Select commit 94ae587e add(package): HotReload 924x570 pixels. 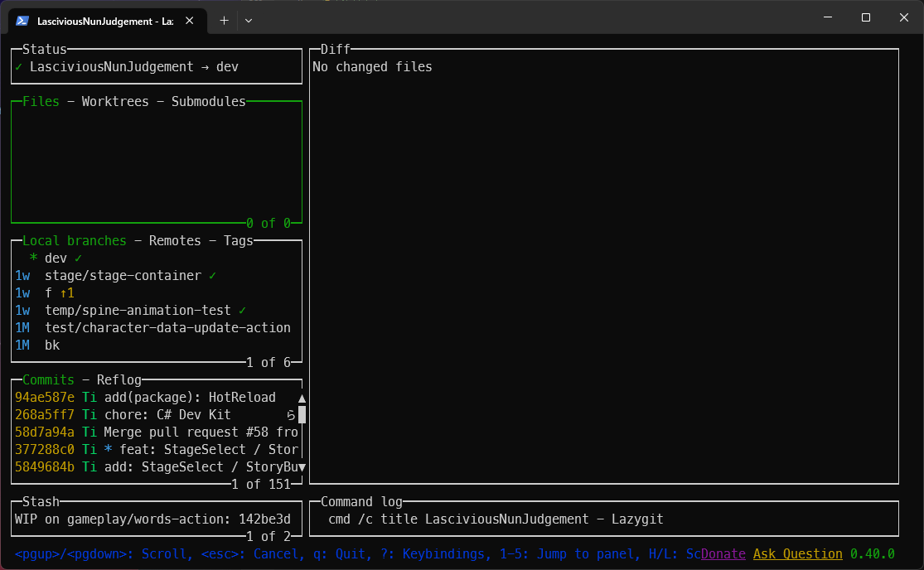click(156, 398)
